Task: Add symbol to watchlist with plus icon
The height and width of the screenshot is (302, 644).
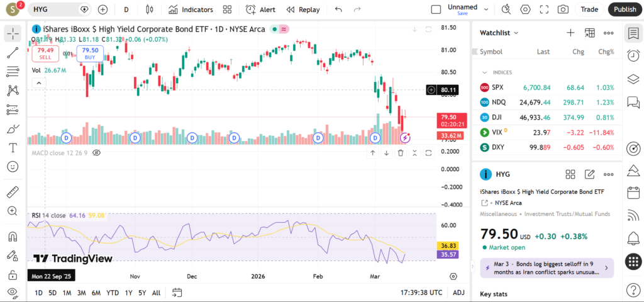Action: [x=570, y=33]
